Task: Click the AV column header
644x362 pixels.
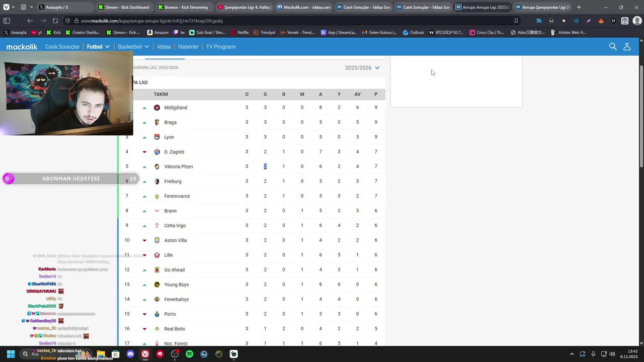Action: click(x=357, y=95)
